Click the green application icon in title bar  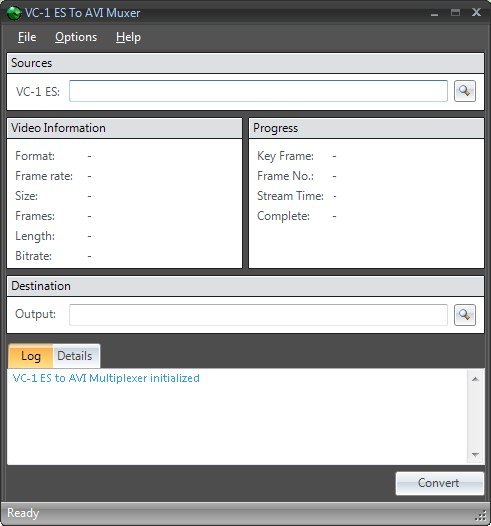click(x=14, y=13)
